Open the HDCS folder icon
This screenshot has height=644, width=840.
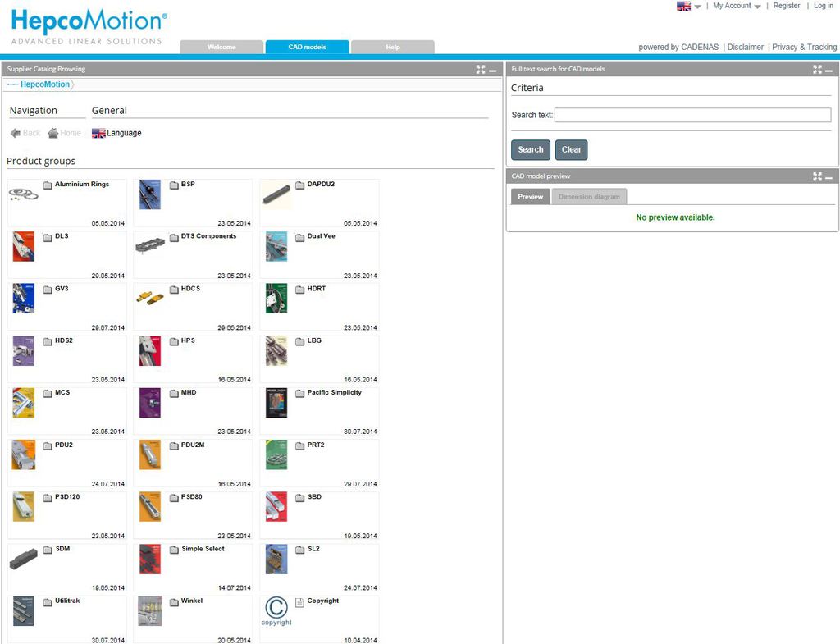(x=174, y=290)
